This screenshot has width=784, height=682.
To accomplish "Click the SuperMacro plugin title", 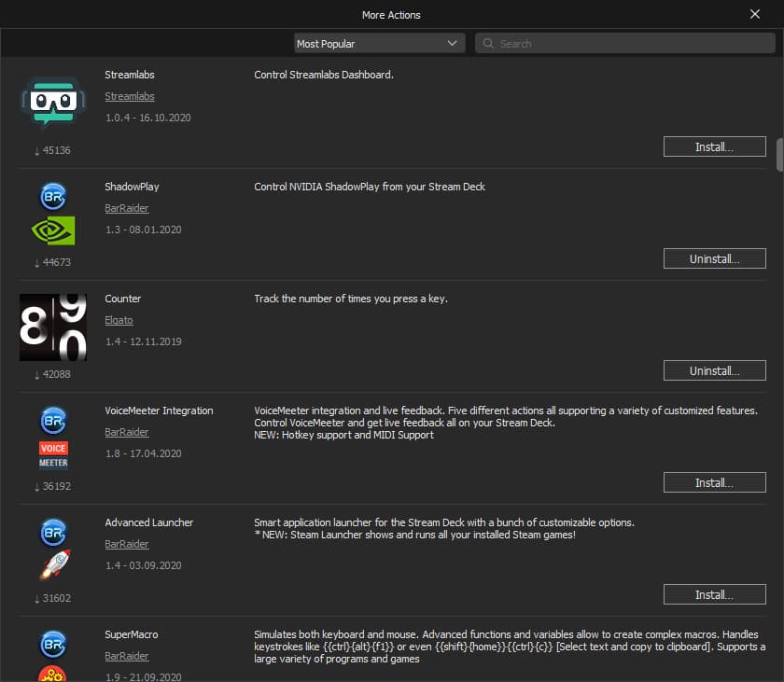I will pos(132,634).
